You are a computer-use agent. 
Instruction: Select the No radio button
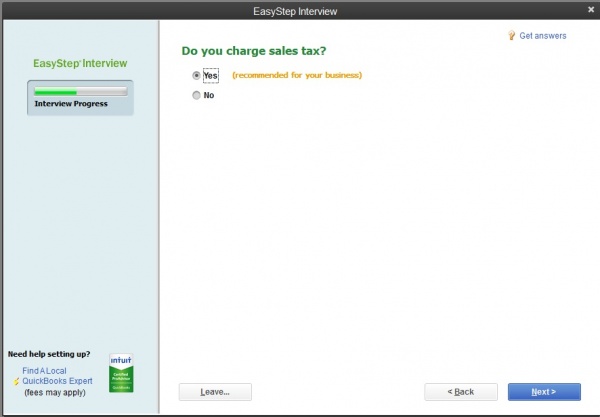pos(196,95)
